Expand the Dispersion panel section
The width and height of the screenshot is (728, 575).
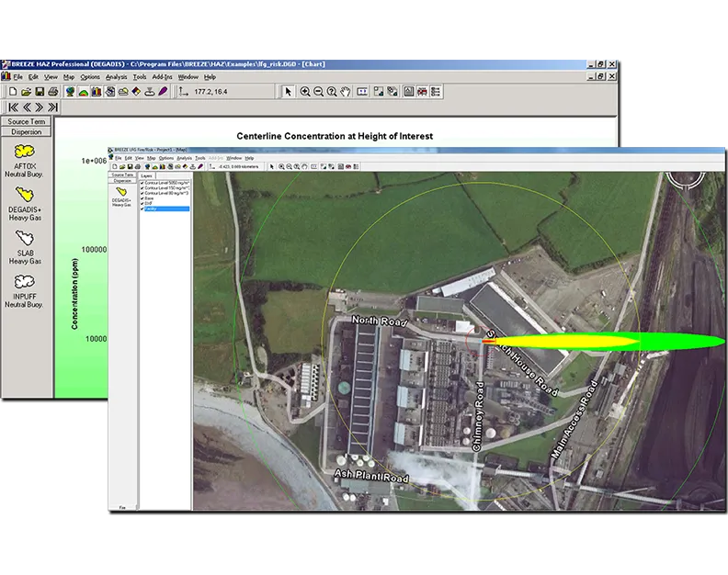coord(27,132)
